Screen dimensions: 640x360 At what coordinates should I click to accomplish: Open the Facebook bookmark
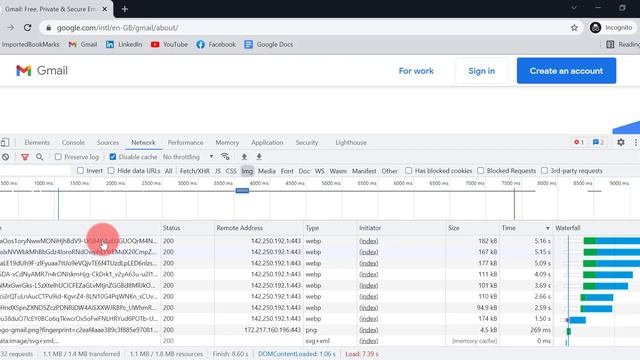tap(216, 44)
